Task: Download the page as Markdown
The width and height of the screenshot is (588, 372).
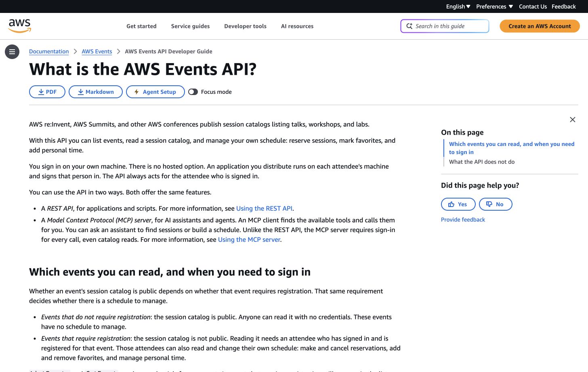Action: [96, 92]
